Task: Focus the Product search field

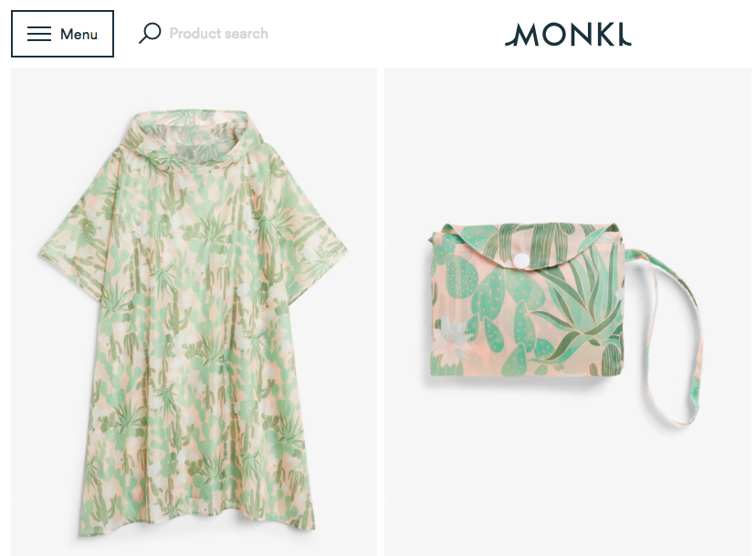Action: [218, 33]
